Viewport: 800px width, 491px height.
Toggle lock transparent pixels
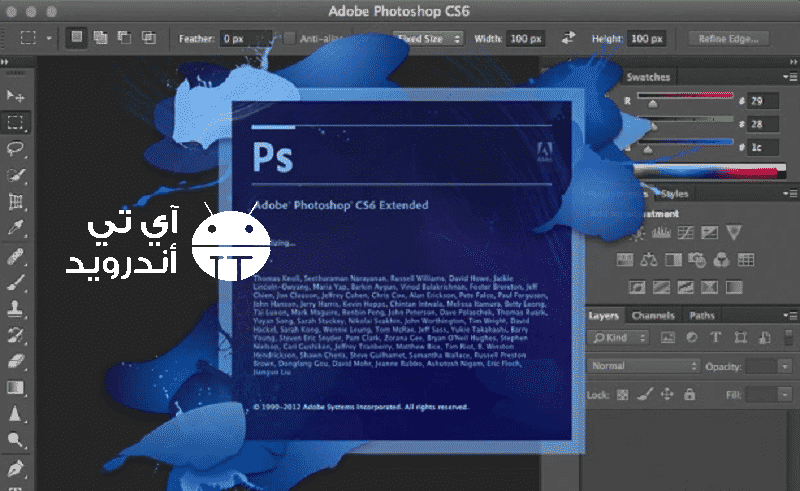(622, 395)
